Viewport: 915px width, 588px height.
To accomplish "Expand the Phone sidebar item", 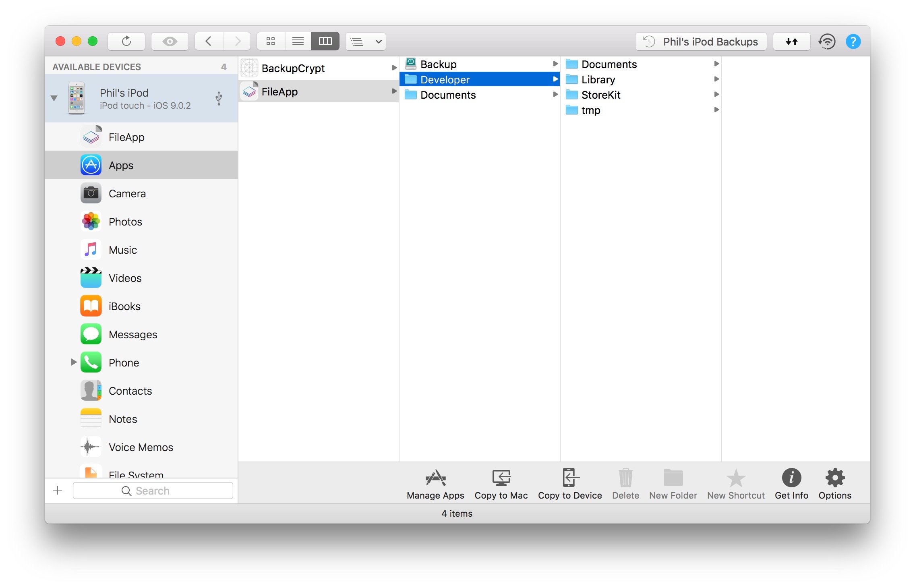I will (x=74, y=362).
